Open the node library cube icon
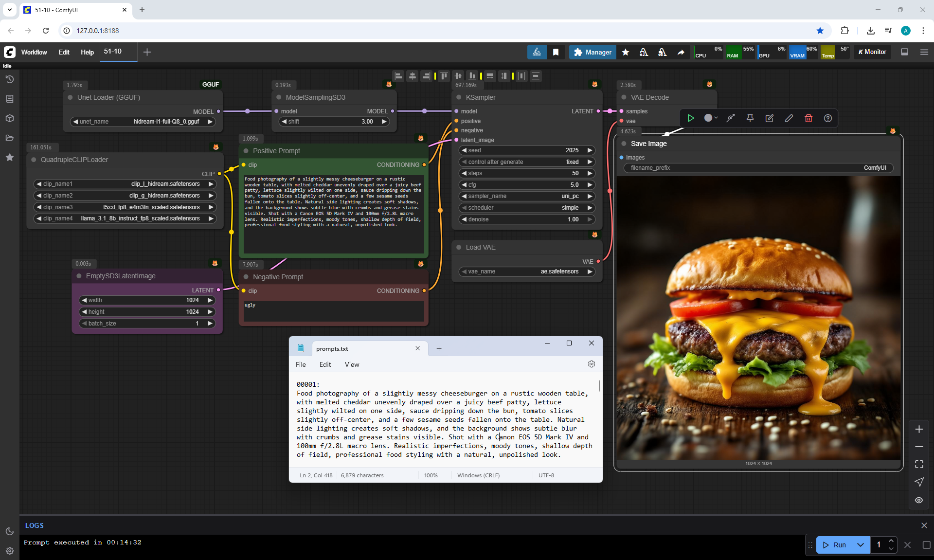Screen dimensions: 934x560 click(9, 118)
